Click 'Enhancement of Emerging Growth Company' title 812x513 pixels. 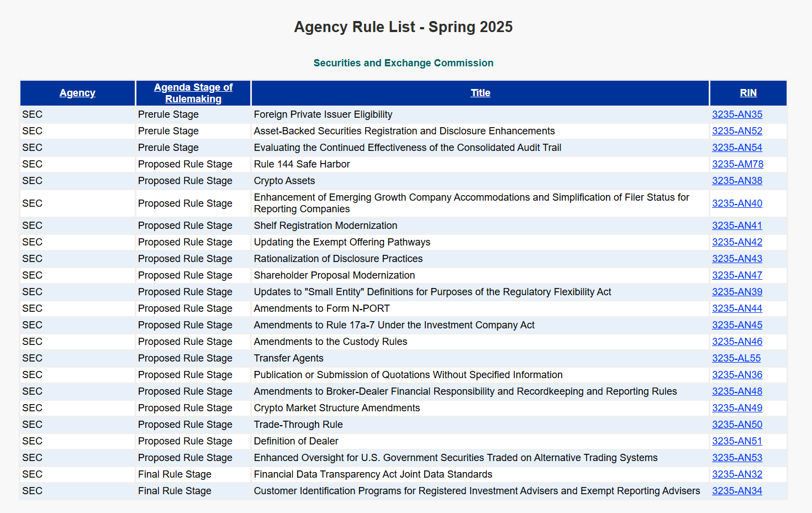tap(472, 203)
